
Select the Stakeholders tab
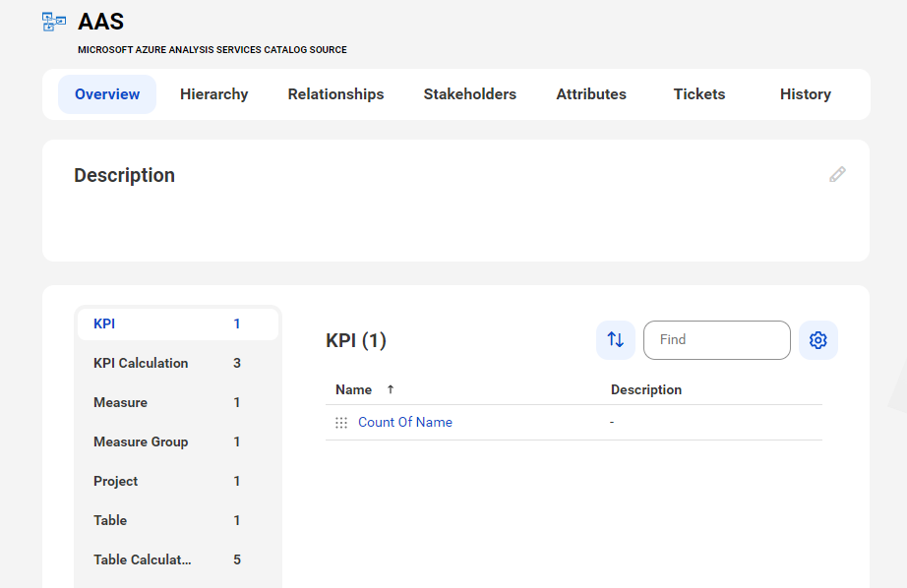[469, 94]
